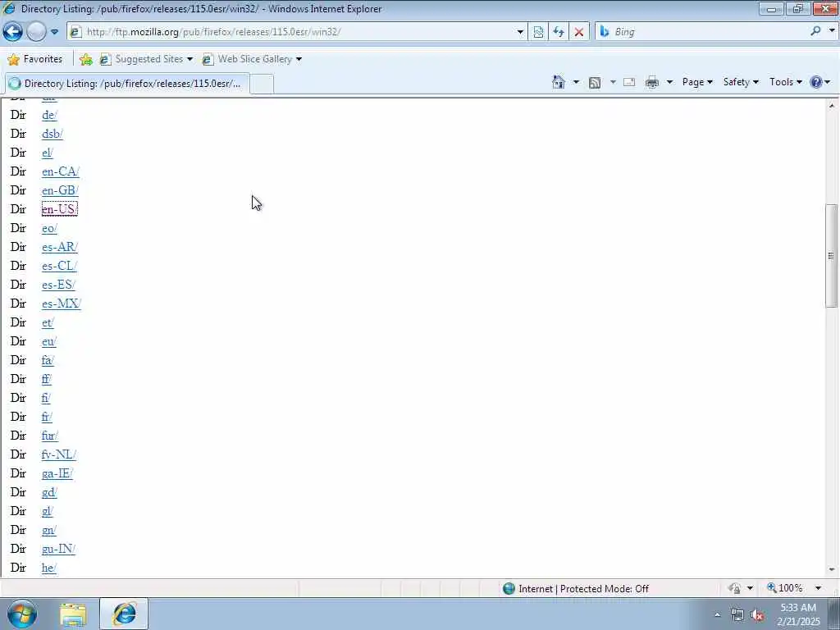The image size is (840, 630).
Task: Click the Help question mark icon
Action: [x=816, y=82]
